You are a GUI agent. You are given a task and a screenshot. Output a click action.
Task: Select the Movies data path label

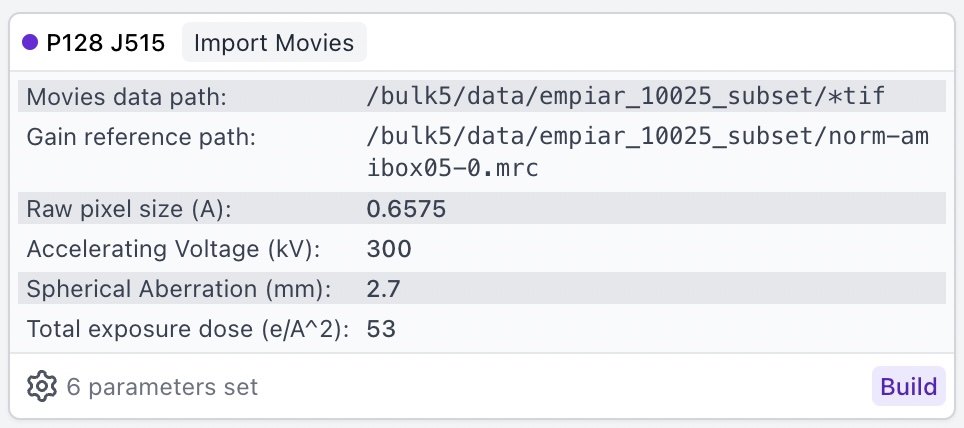tap(127, 97)
